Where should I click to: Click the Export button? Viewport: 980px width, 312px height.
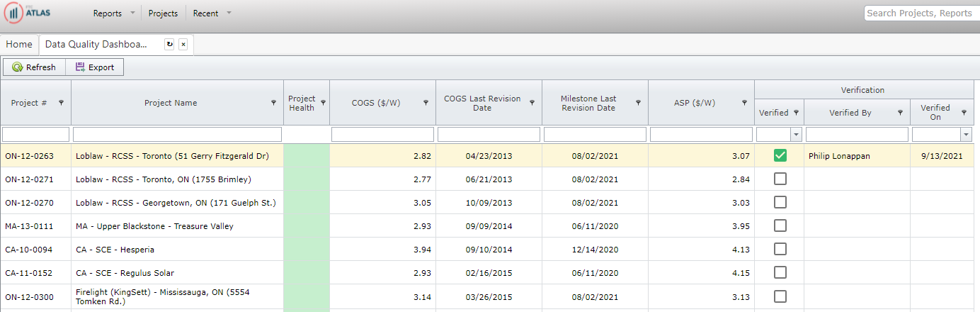pyautogui.click(x=95, y=67)
